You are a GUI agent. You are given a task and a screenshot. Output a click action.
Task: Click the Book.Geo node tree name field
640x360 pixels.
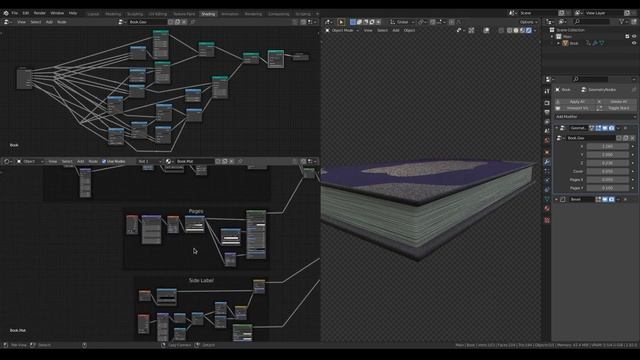pyautogui.click(x=147, y=22)
